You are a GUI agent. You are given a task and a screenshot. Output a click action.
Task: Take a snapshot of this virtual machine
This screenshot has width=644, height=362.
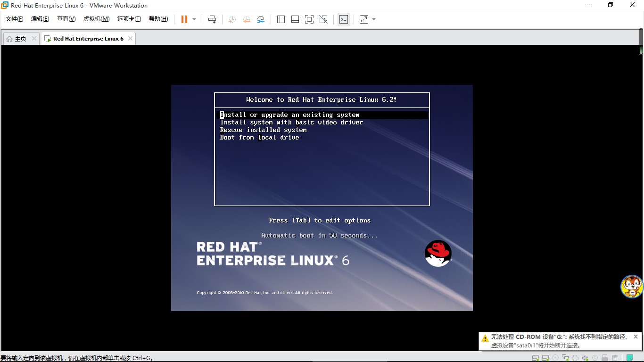232,19
